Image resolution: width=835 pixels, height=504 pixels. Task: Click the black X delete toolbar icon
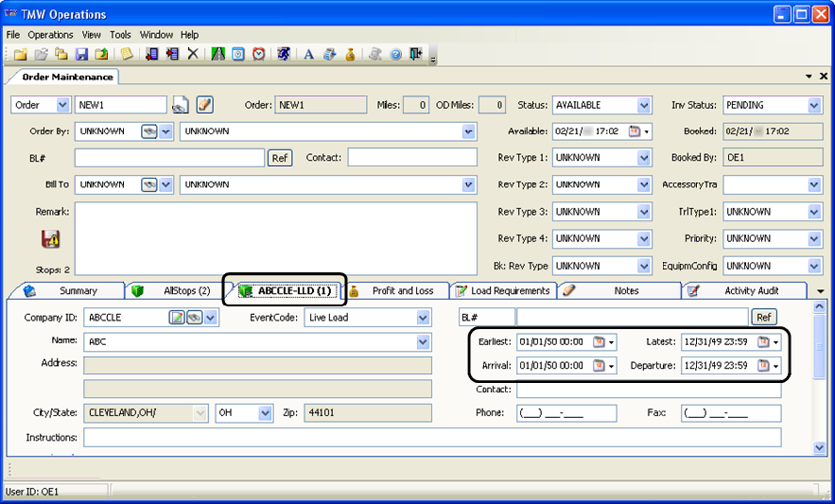pyautogui.click(x=193, y=55)
